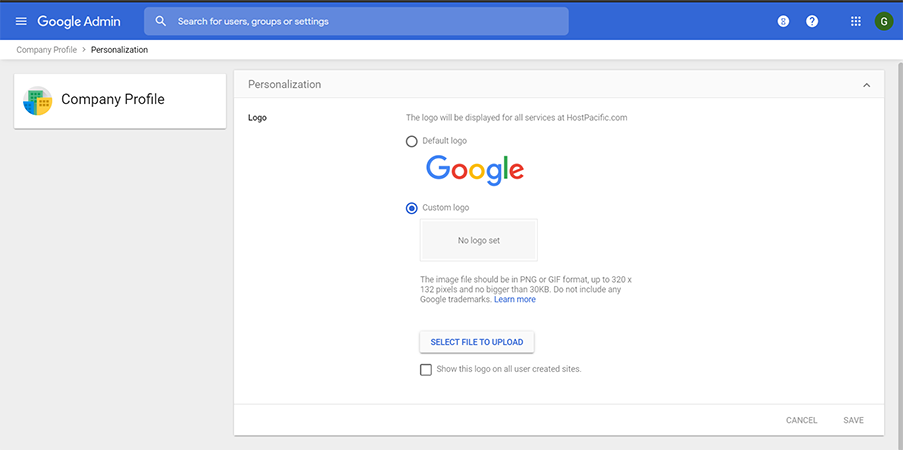Open the account avatar G
The height and width of the screenshot is (450, 903).
(x=883, y=21)
